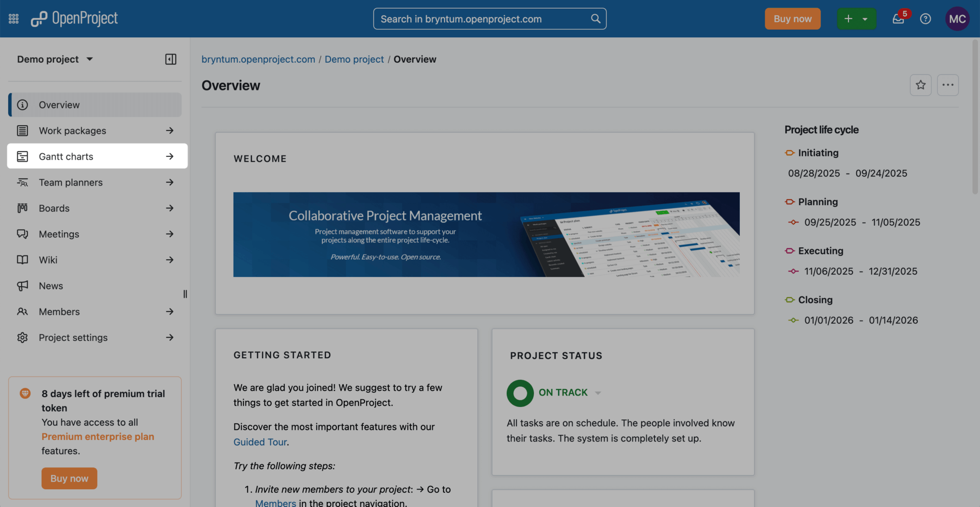Open the three-dots more options menu

(947, 85)
